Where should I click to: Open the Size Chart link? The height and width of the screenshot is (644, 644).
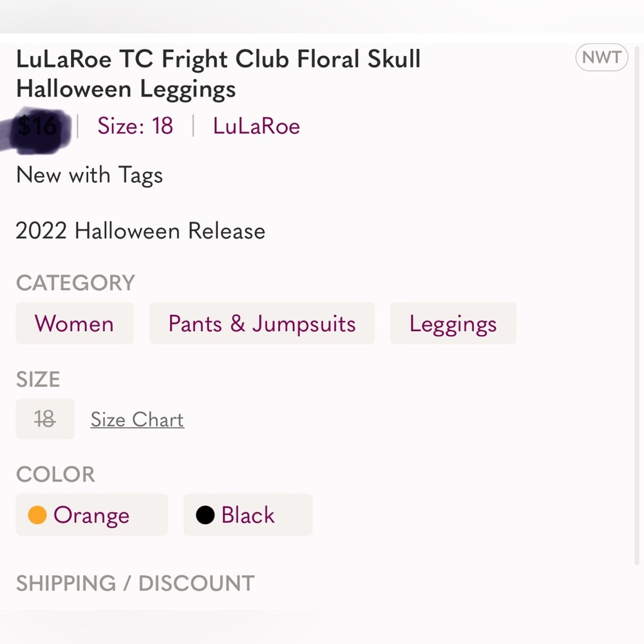click(x=137, y=419)
